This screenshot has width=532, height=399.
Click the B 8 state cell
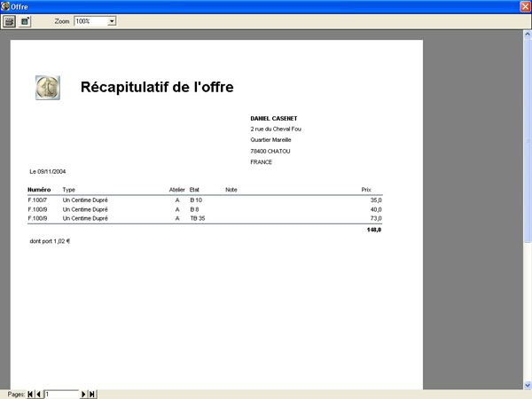pos(194,209)
